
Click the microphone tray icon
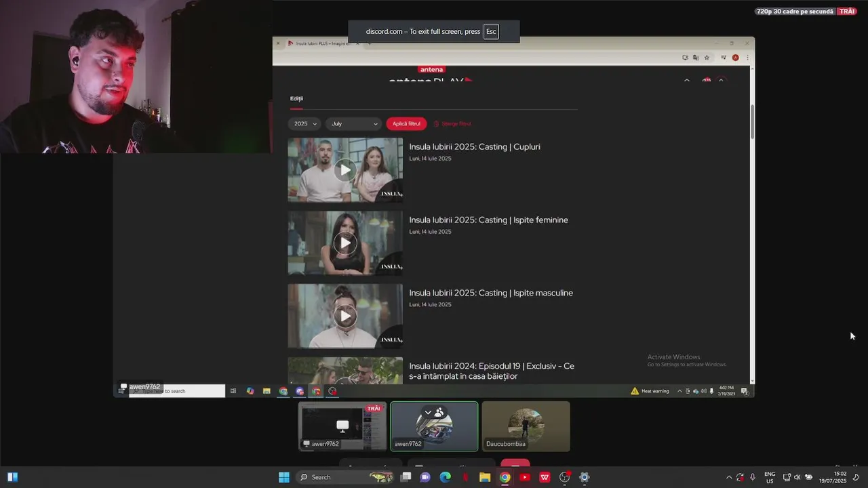pyautogui.click(x=752, y=477)
